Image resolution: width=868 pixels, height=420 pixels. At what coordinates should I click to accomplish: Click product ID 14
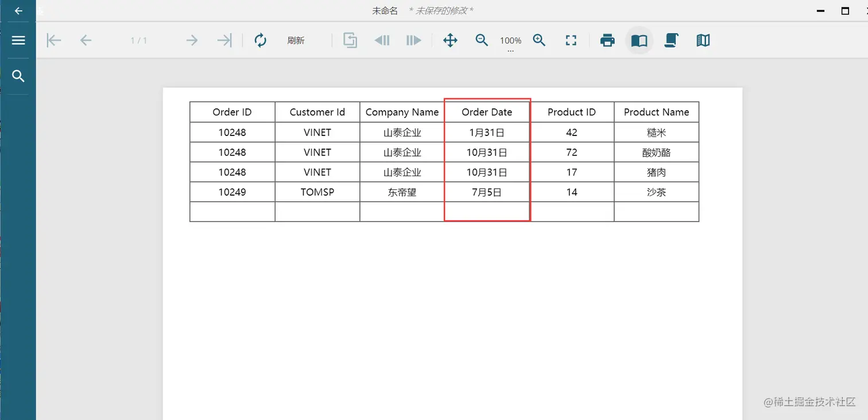click(572, 192)
